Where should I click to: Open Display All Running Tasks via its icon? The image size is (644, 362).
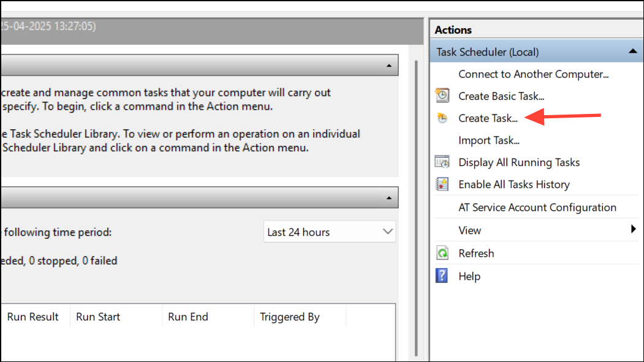coord(442,162)
